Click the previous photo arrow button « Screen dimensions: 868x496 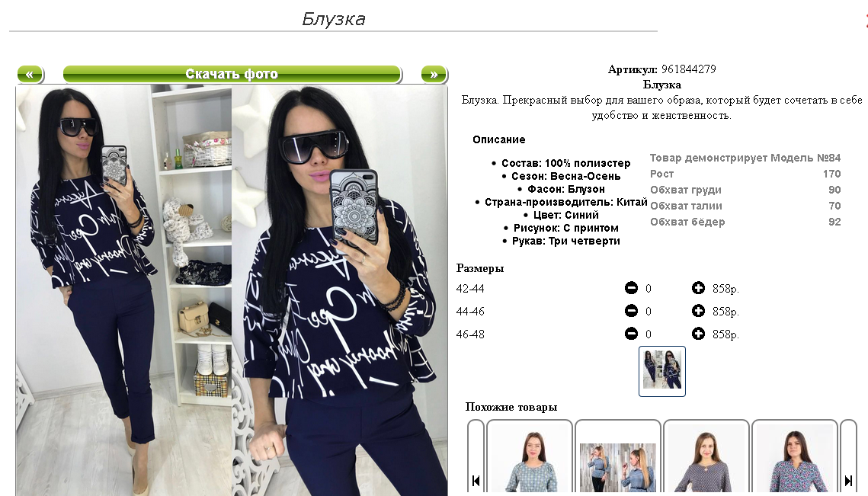click(x=30, y=74)
